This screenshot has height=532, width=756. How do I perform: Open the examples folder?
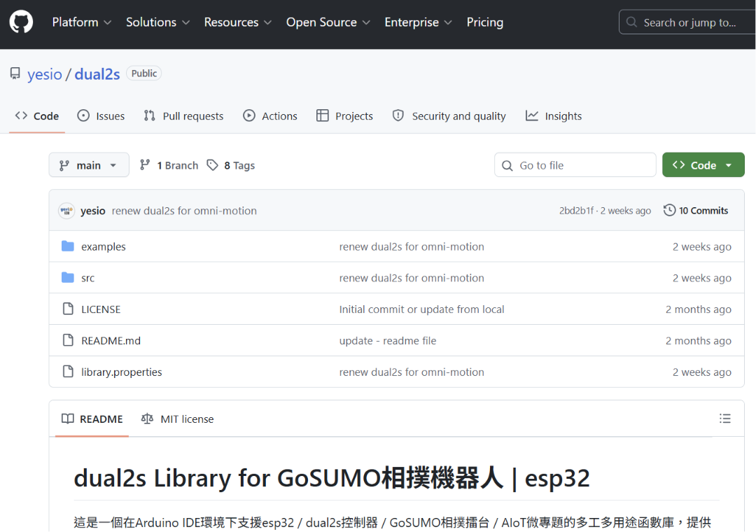(x=103, y=246)
